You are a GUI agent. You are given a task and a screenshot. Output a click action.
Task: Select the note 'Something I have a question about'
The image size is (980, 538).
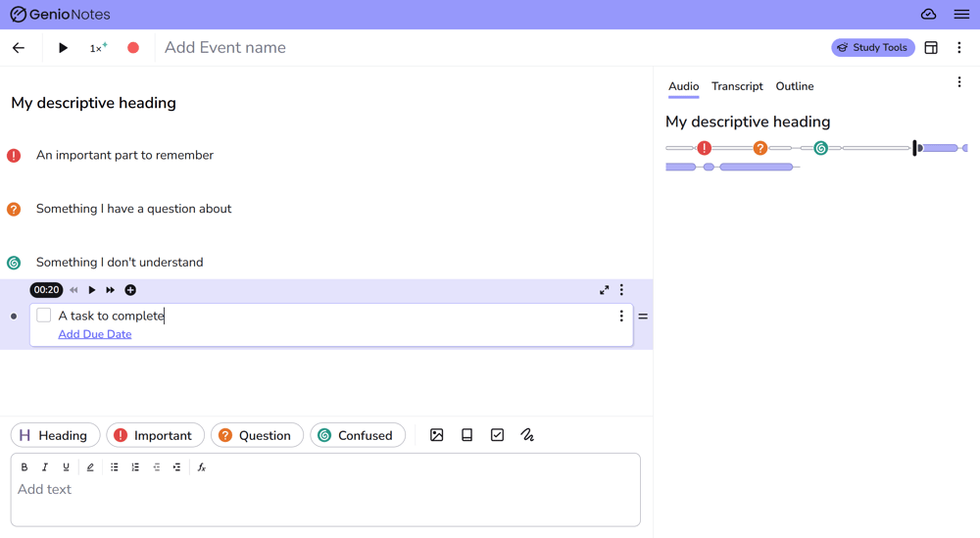point(133,209)
